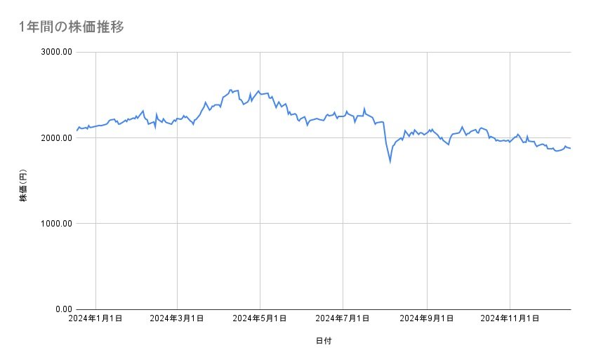
Task: Click the final end point of the blue price line
Action: (x=570, y=148)
